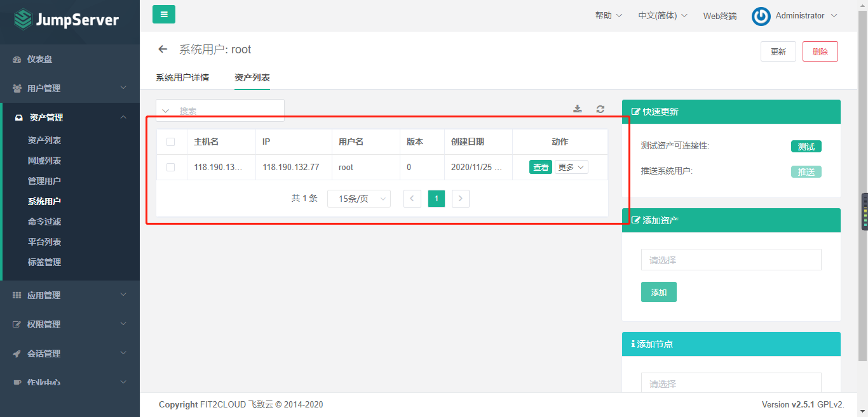Open the Web终端 link
868x417 pixels.
[720, 16]
